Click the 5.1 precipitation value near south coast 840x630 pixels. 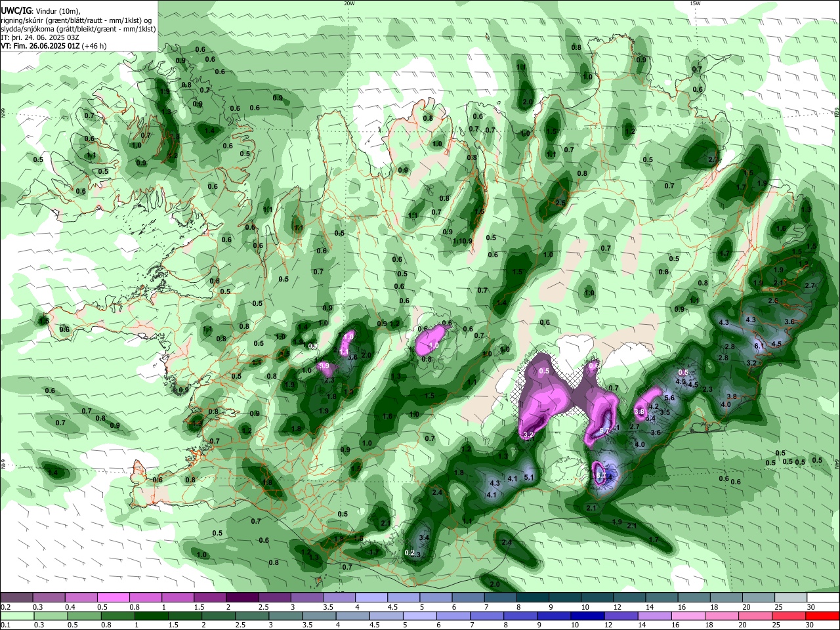pos(529,477)
